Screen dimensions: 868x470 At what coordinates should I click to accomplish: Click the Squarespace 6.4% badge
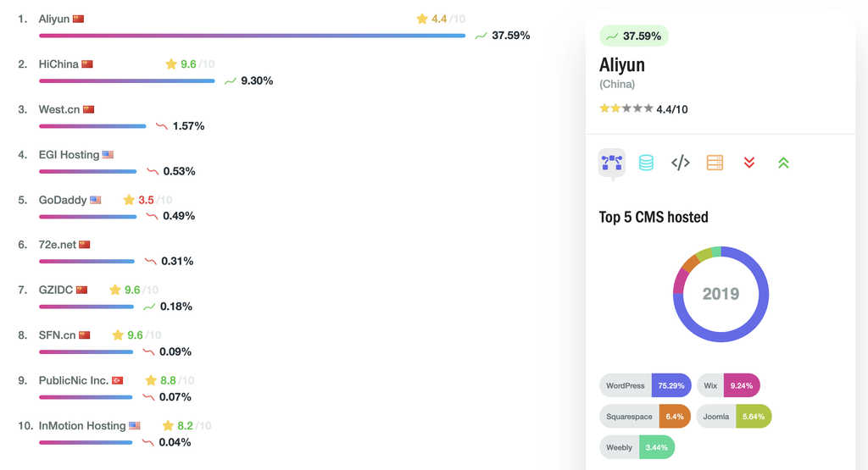[645, 417]
